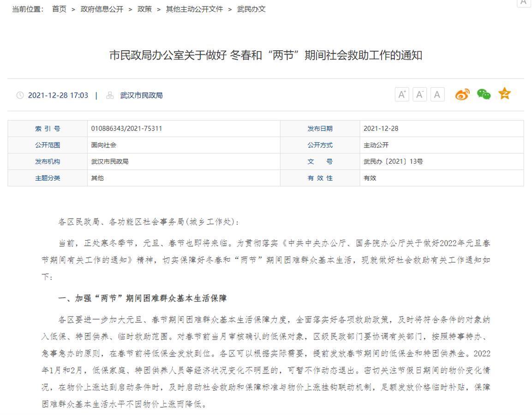The height and width of the screenshot is (415, 532).
Task: Increase font size with the A+ button
Action: (402, 95)
